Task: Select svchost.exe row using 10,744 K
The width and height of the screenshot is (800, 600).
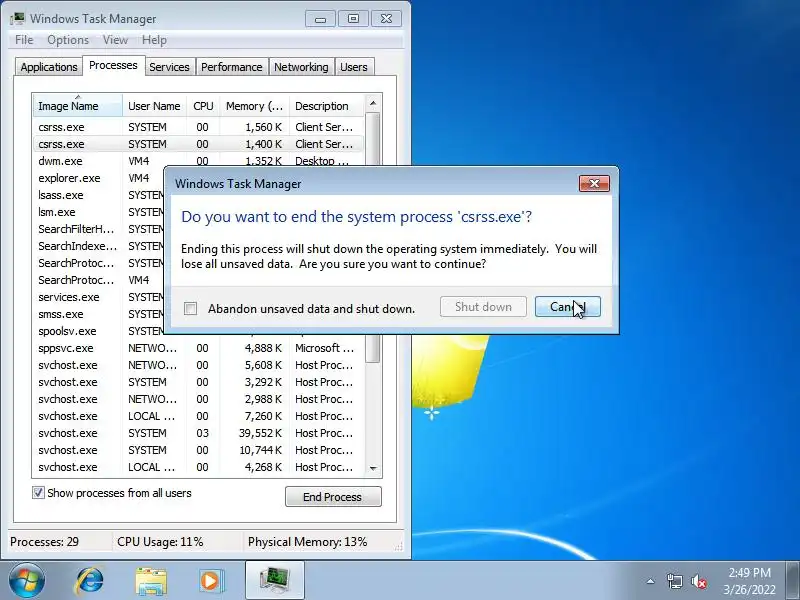Action: click(199, 450)
